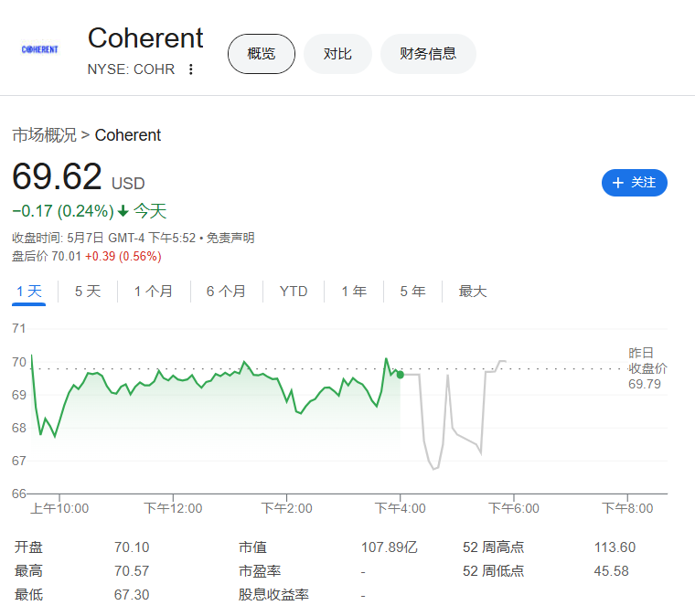695x616 pixels.
Task: Click the green dot marking the closing price
Action: tap(401, 375)
